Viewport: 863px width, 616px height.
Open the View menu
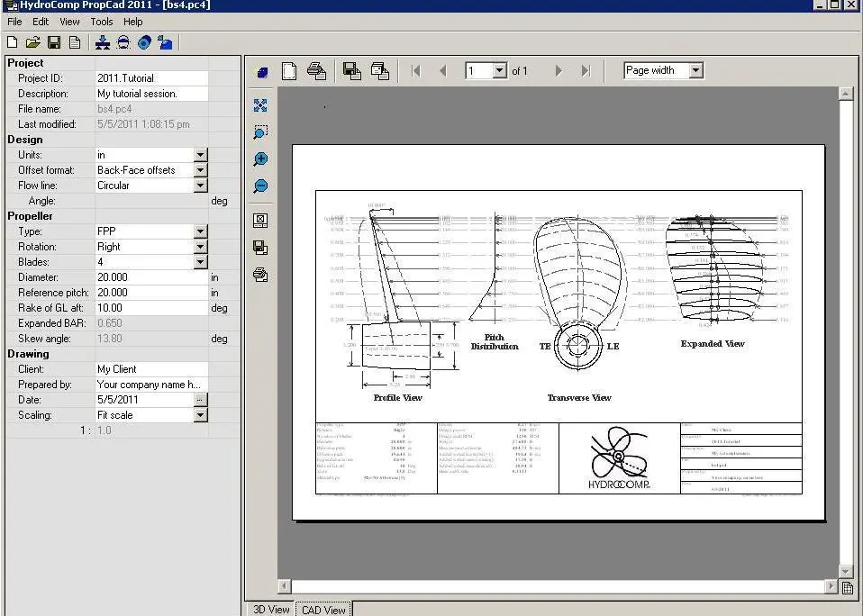coord(69,22)
